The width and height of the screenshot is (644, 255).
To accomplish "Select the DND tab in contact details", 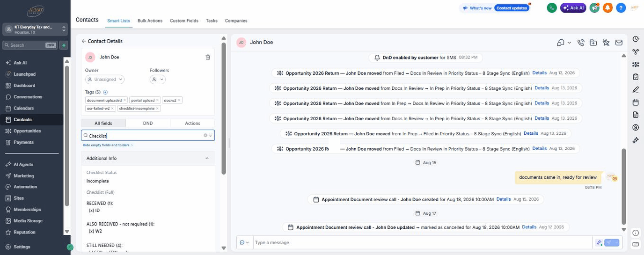I will click(x=147, y=123).
